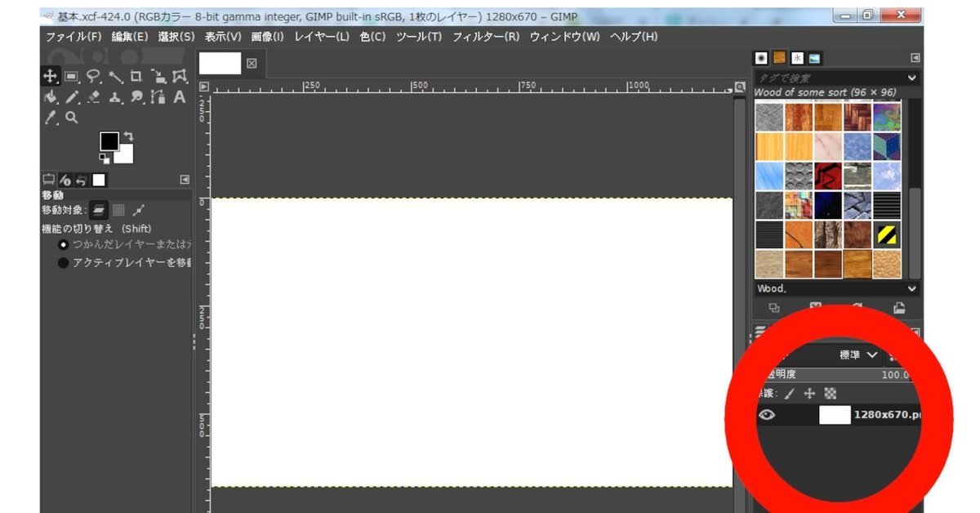Close the image tab with the X icon
980x513 pixels.
252,63
